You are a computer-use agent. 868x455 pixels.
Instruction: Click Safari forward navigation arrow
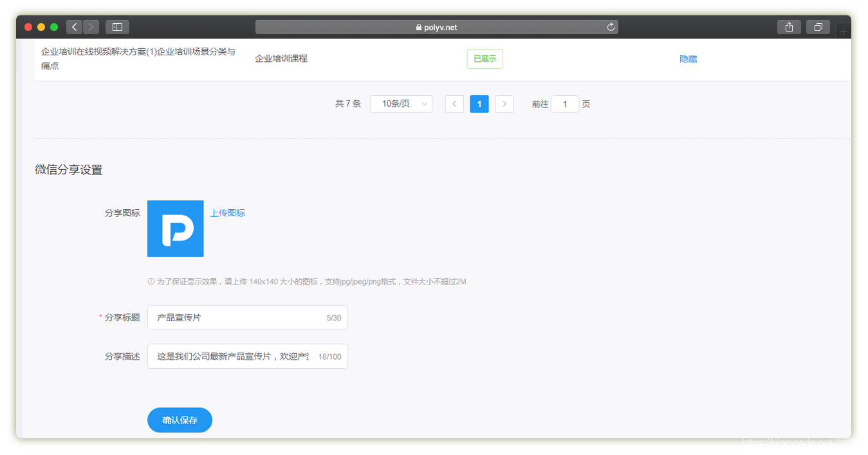[91, 27]
